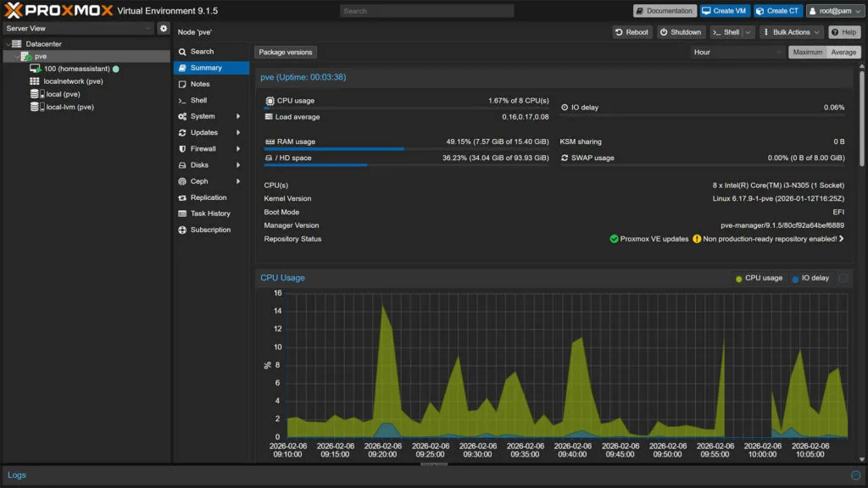Open the Shell dropdown arrow

[x=748, y=32]
